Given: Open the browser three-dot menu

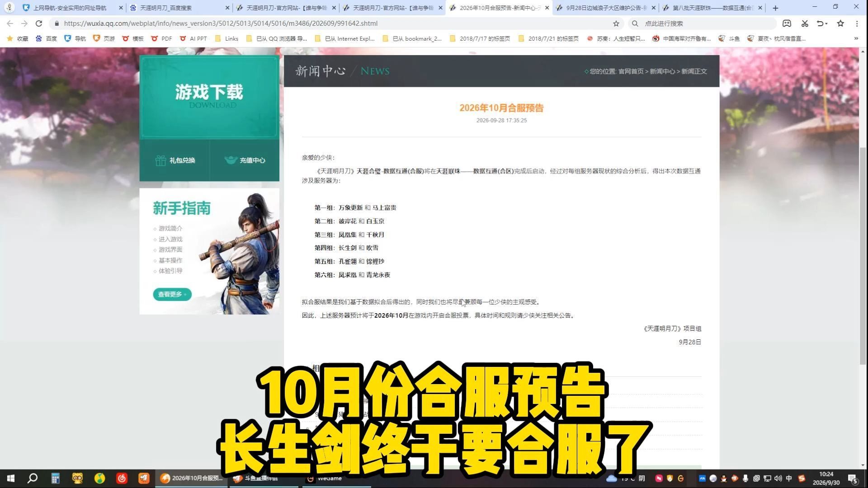Looking at the screenshot, I should point(857,23).
